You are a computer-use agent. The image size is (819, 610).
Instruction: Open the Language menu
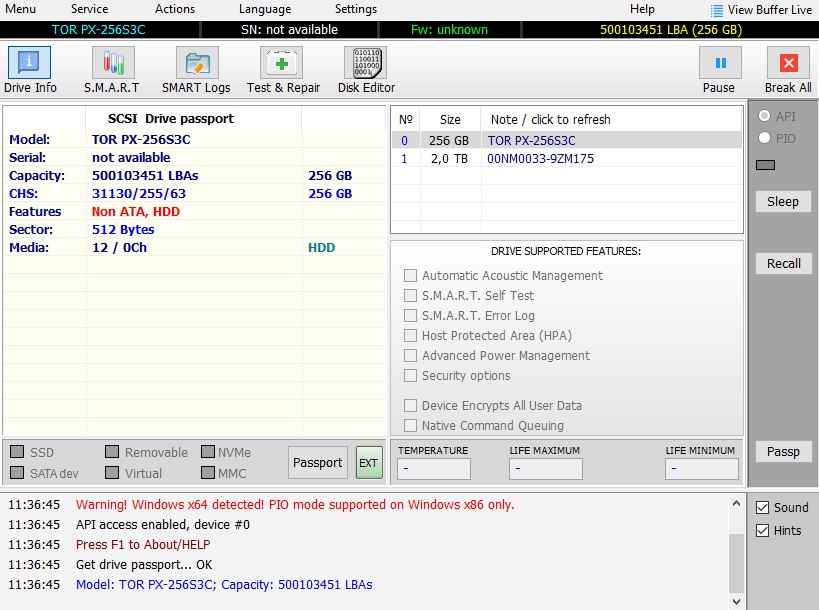pos(265,9)
